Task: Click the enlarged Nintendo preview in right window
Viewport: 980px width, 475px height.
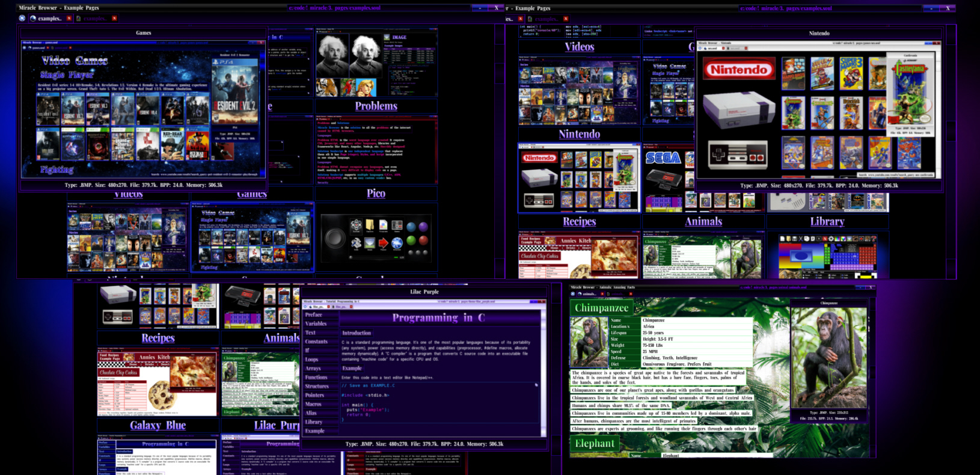Action: coord(819,110)
